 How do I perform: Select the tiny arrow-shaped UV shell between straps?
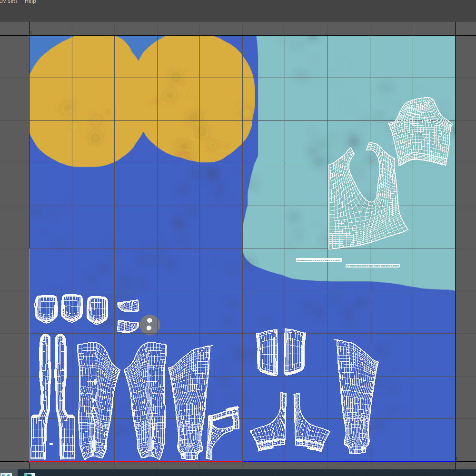point(51,444)
